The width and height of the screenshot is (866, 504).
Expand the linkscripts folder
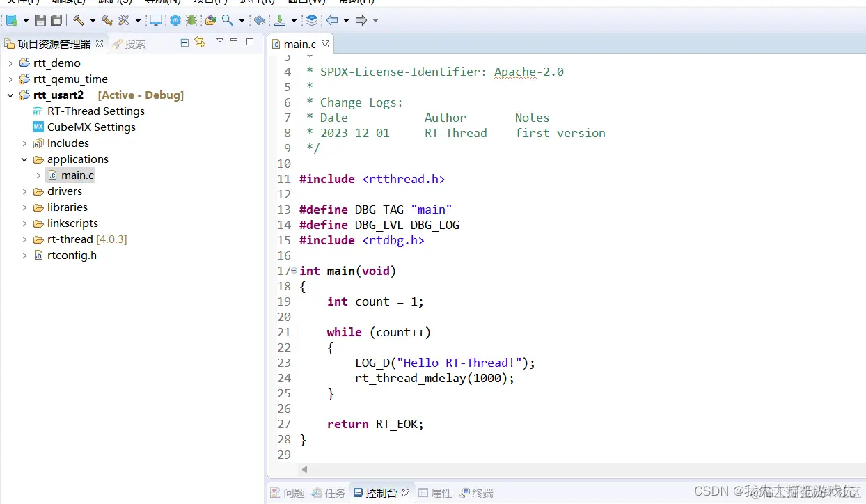coord(24,223)
